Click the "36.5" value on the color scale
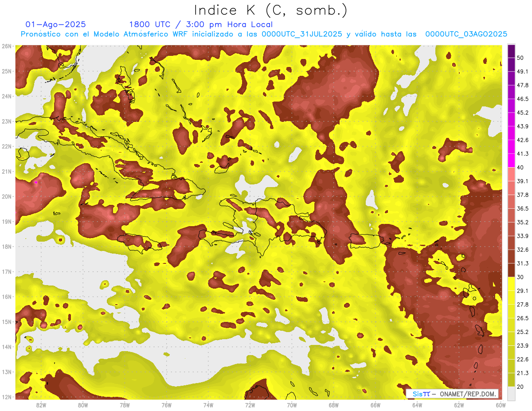 click(522, 208)
